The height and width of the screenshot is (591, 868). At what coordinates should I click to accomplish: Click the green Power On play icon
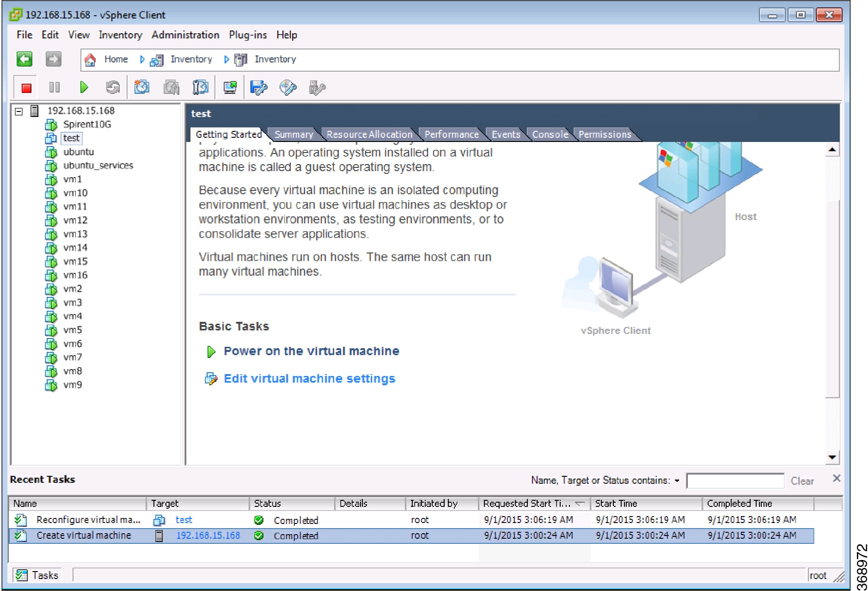(x=84, y=87)
